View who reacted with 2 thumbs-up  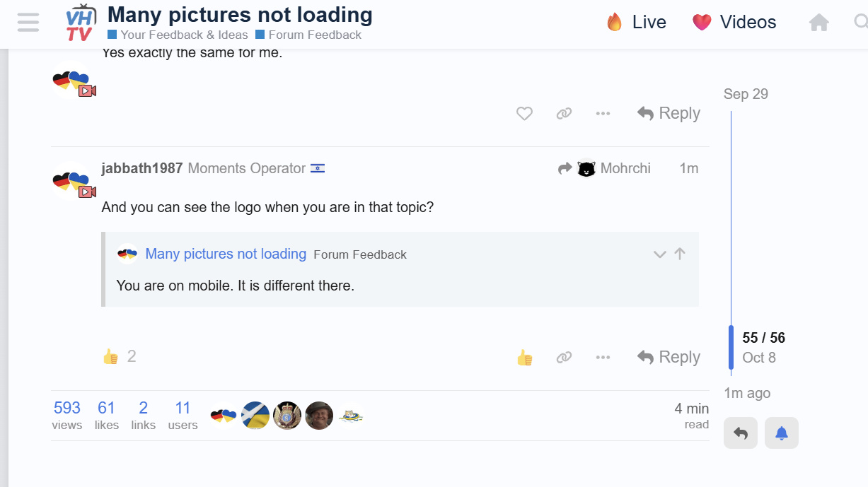click(131, 357)
